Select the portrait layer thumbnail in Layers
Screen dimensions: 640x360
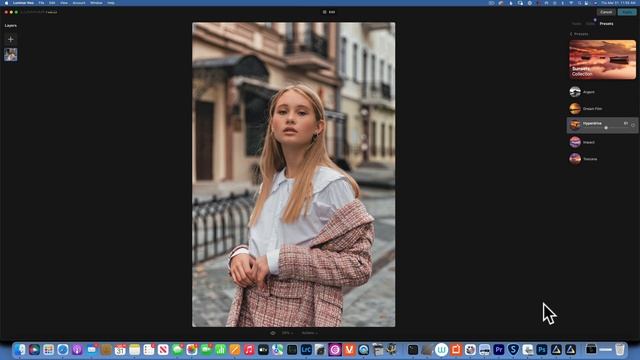(11, 55)
